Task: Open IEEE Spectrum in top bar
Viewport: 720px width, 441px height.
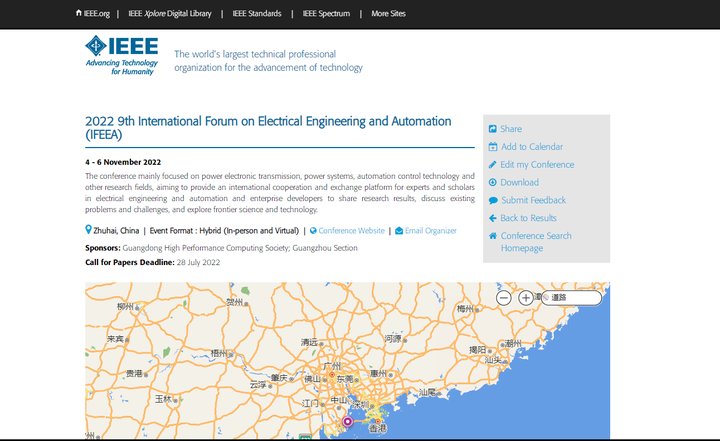Action: point(326,14)
